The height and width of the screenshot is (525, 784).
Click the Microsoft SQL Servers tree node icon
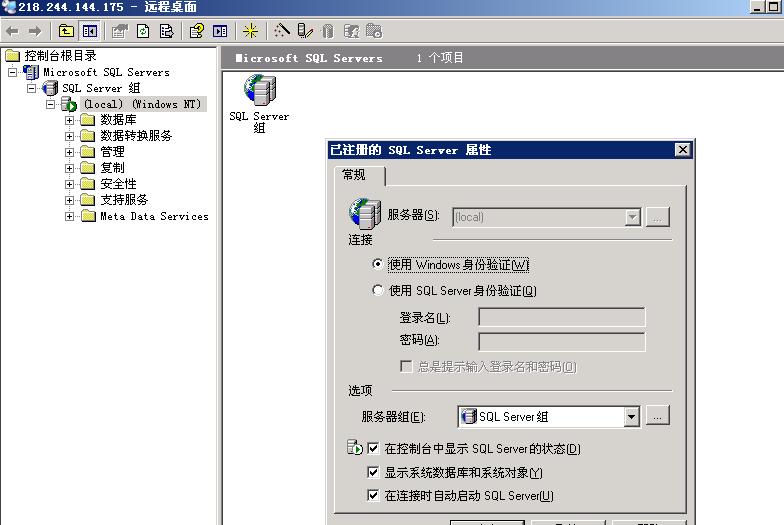pos(31,72)
